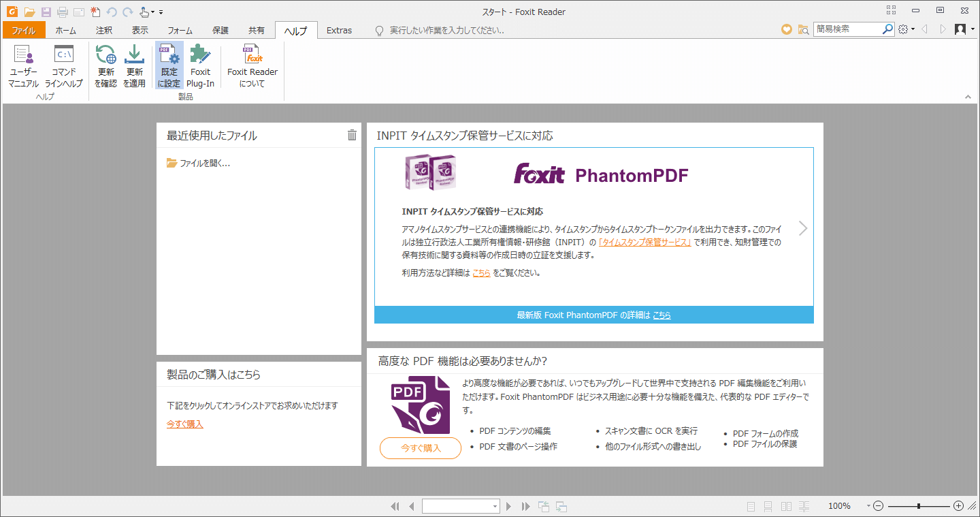Select continuous page view layout icon

click(x=768, y=506)
